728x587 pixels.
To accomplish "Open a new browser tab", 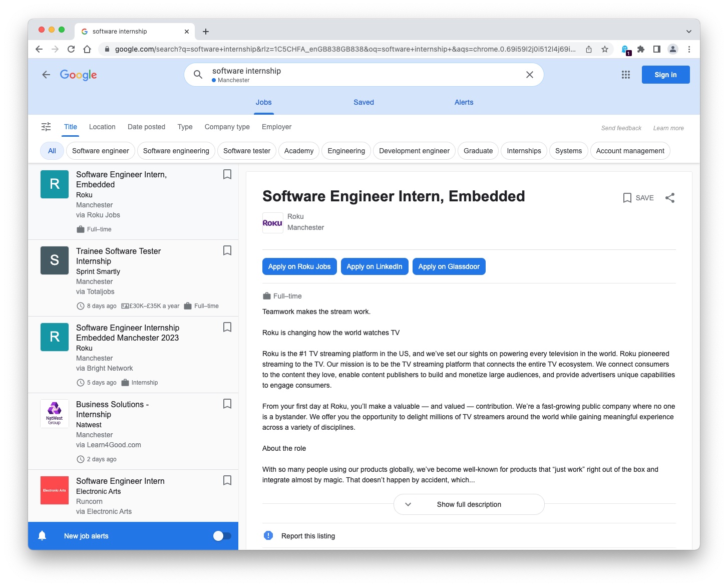I will (206, 32).
